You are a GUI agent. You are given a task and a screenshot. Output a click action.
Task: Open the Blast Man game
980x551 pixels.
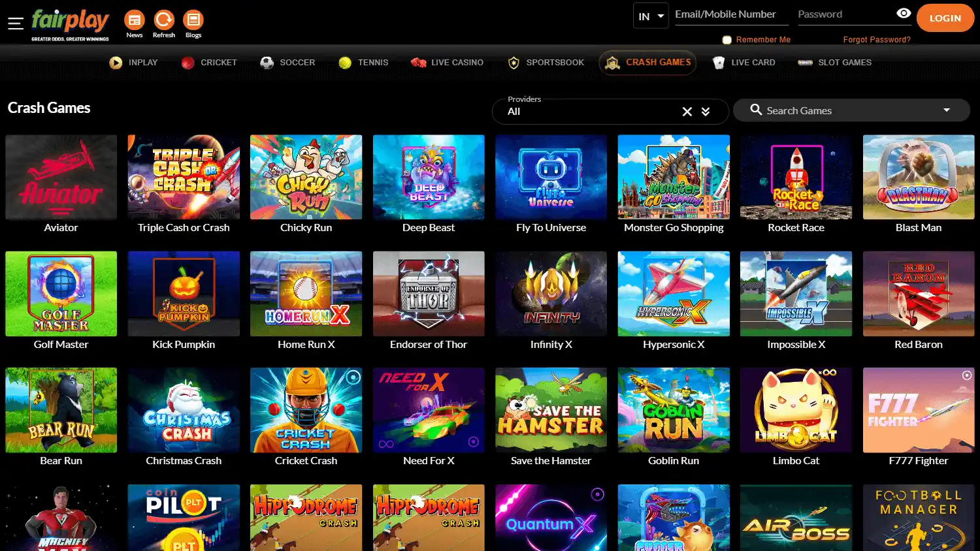[x=919, y=177]
